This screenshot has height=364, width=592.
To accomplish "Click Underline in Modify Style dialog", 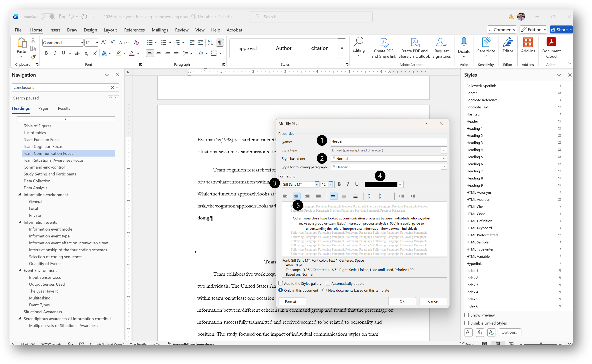I will click(357, 184).
